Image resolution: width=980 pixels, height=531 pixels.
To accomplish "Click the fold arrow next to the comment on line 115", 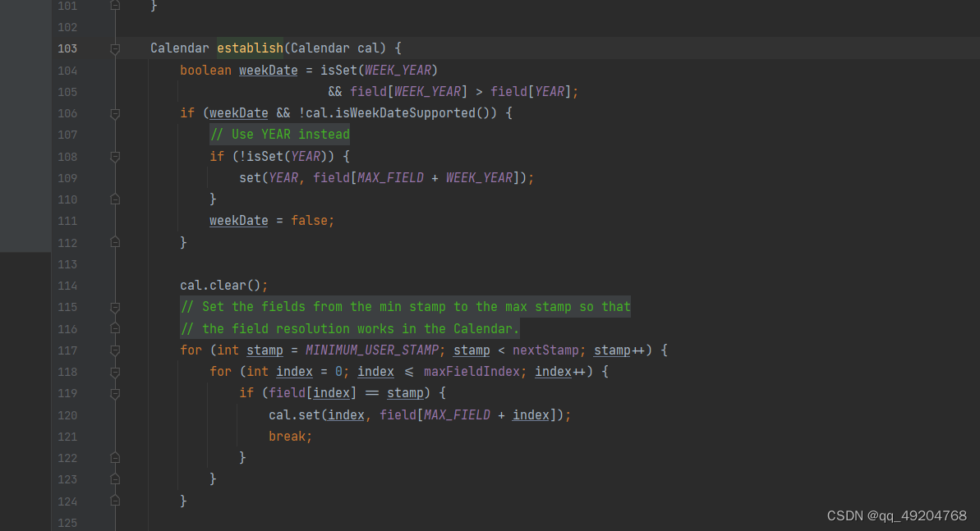I will 115,306.
